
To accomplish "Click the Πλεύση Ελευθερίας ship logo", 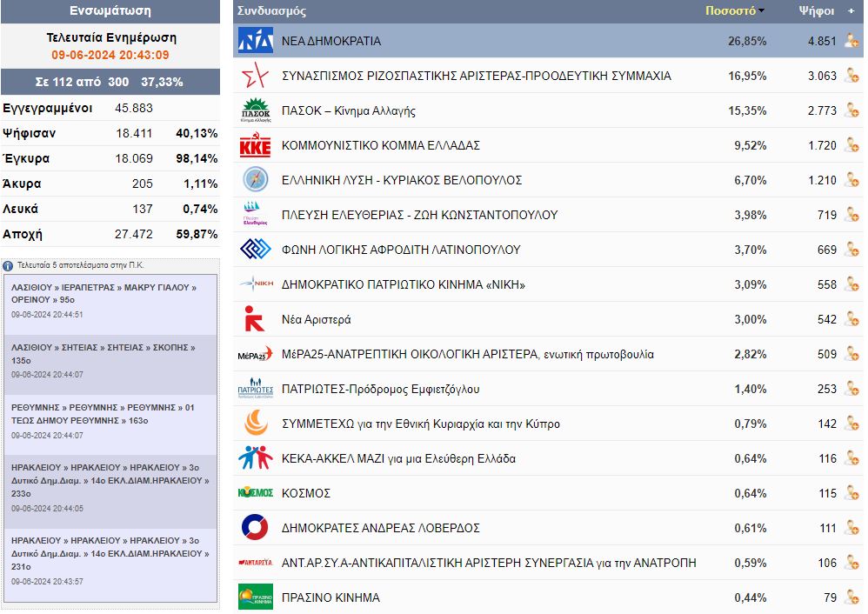I will click(255, 214).
